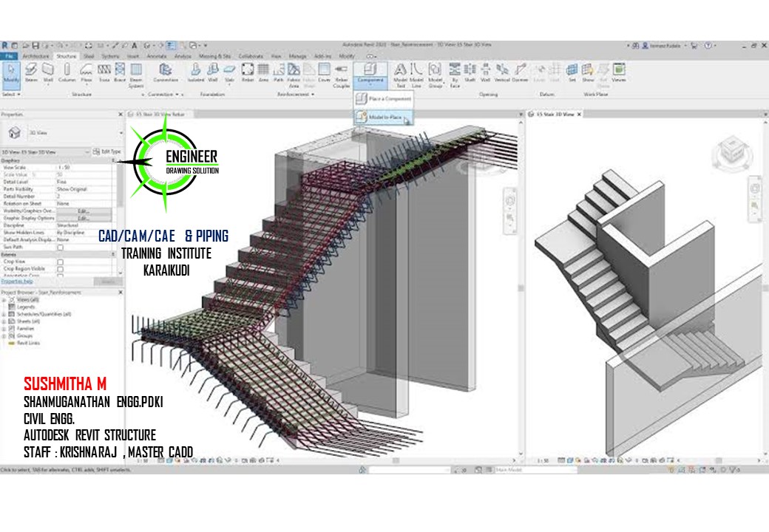
Task: Click Edit for Visibility/Graphics Overrides
Action: tap(84, 211)
